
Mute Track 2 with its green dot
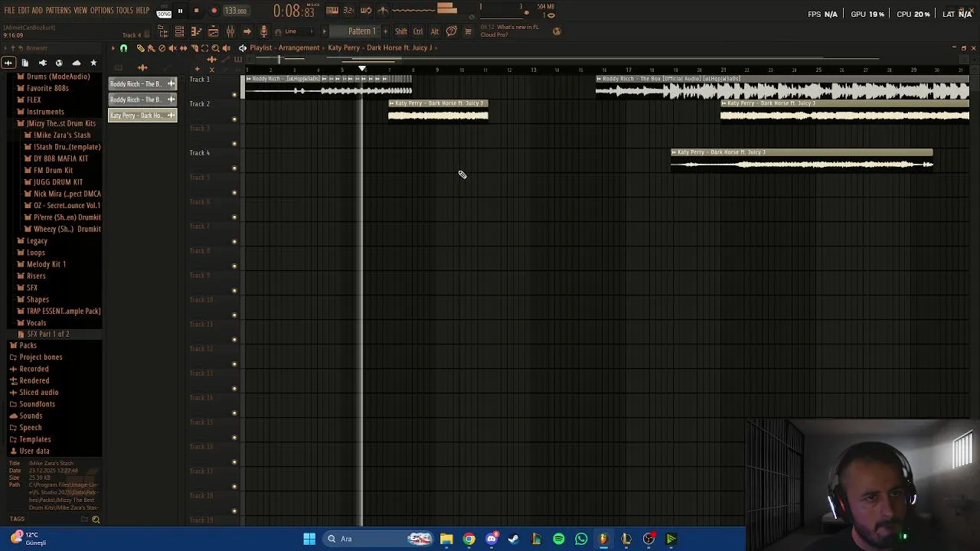(x=234, y=119)
